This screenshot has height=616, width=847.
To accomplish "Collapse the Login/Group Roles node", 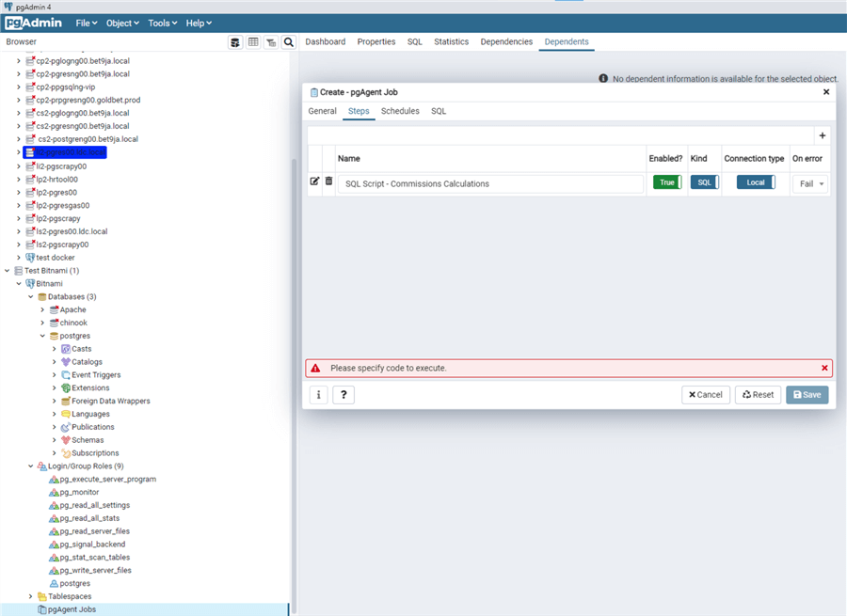I will coord(31,466).
